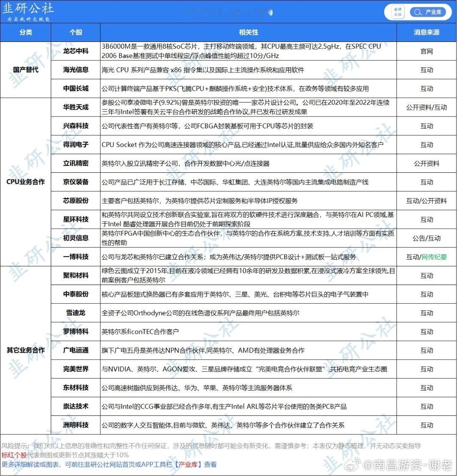The image size is (457, 476).
Task: Click the 完美电竞合作伙伴联盟 description text
Action: [245, 369]
